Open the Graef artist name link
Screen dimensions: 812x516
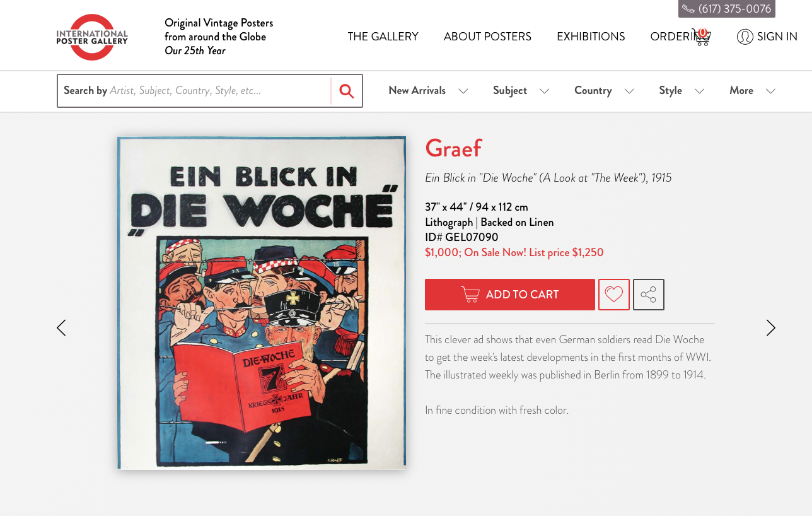(x=453, y=148)
